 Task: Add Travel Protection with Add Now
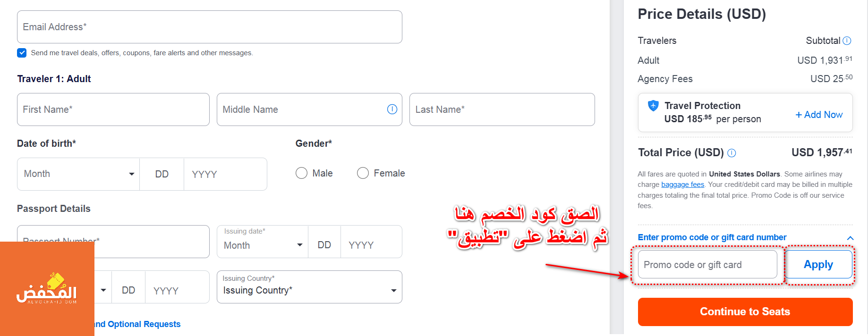coord(819,115)
